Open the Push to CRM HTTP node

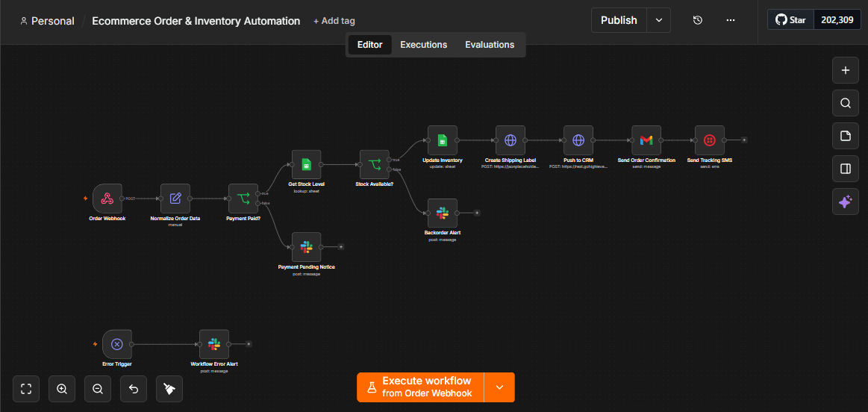point(578,140)
